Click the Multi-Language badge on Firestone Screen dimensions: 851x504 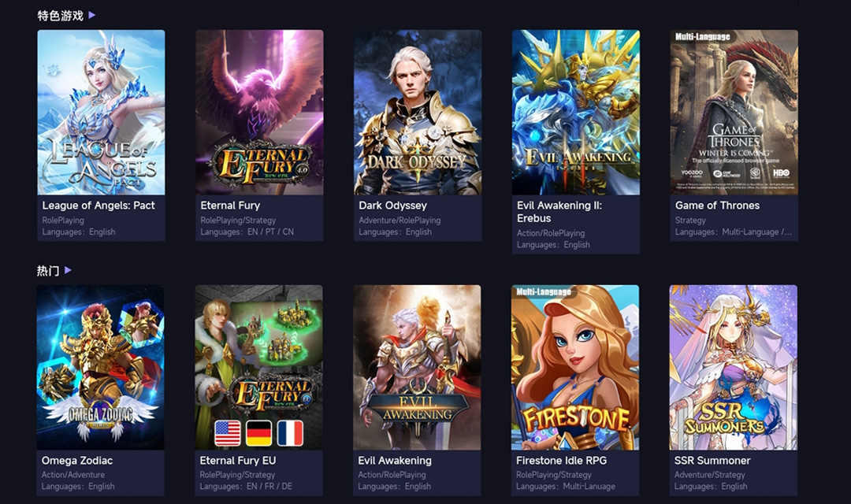click(x=543, y=292)
